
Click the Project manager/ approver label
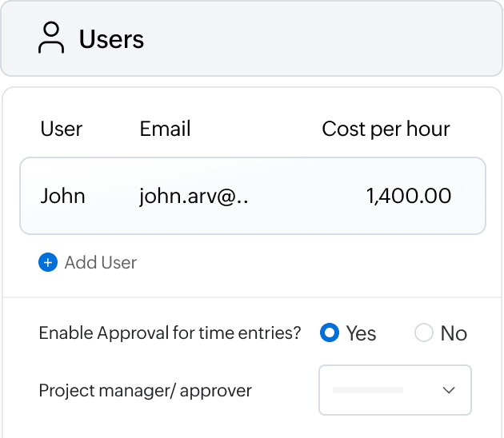point(145,390)
